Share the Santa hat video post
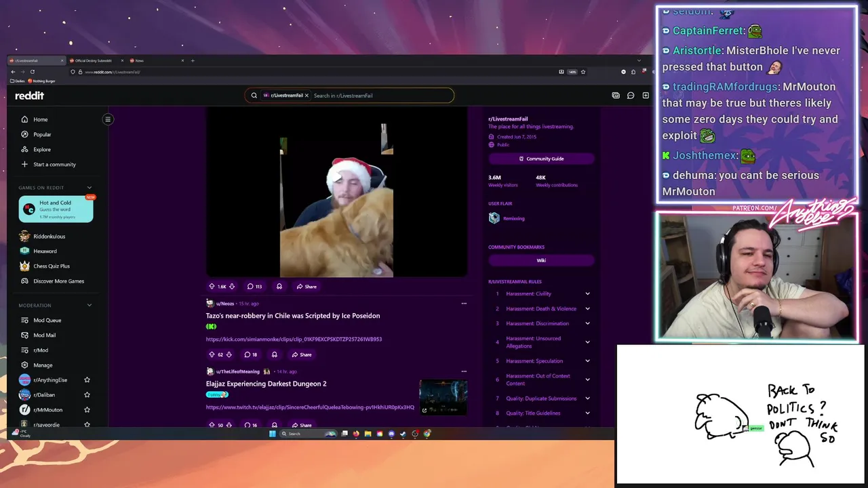This screenshot has height=488, width=868. (x=307, y=287)
